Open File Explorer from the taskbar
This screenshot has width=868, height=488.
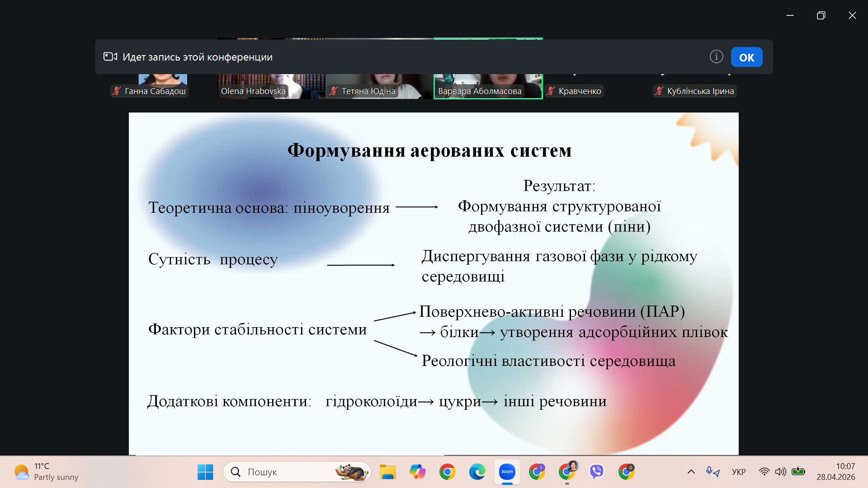(x=387, y=472)
